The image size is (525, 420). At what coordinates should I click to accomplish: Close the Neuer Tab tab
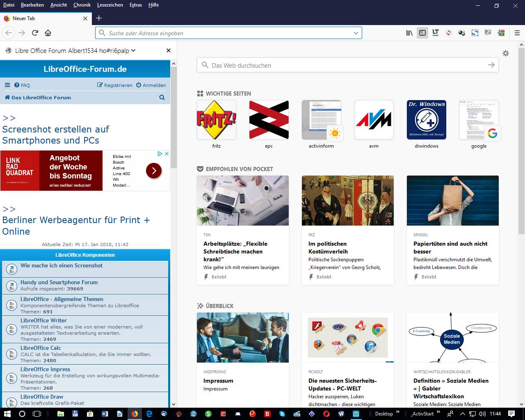(x=85, y=18)
